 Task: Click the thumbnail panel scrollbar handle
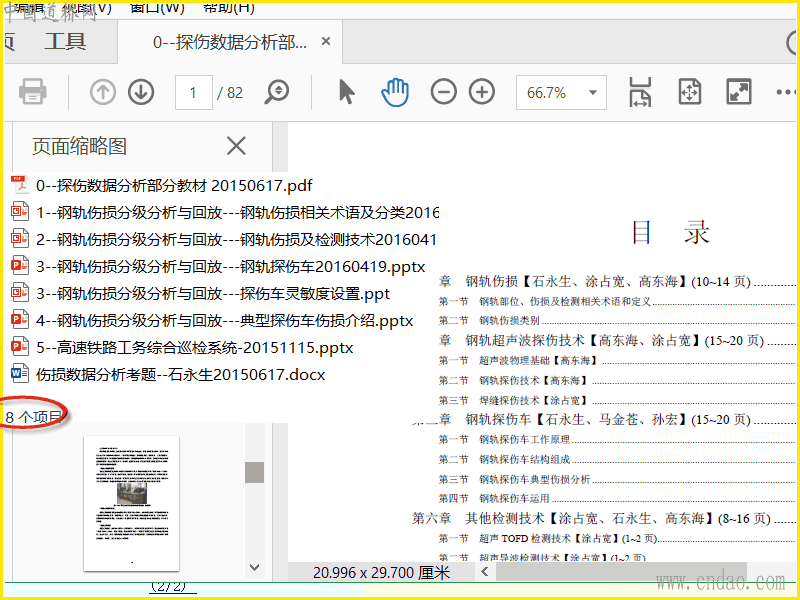pos(254,472)
